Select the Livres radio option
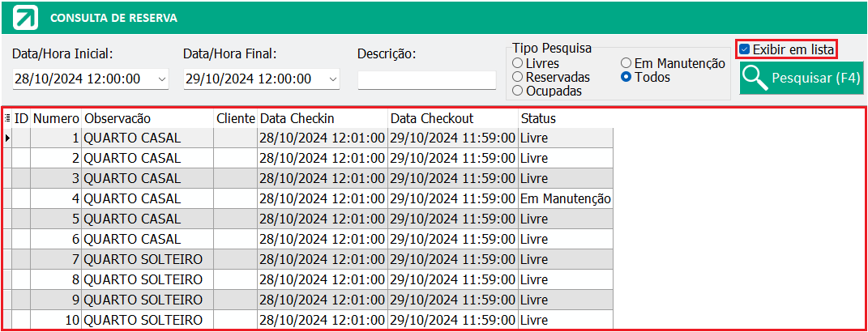 point(518,63)
